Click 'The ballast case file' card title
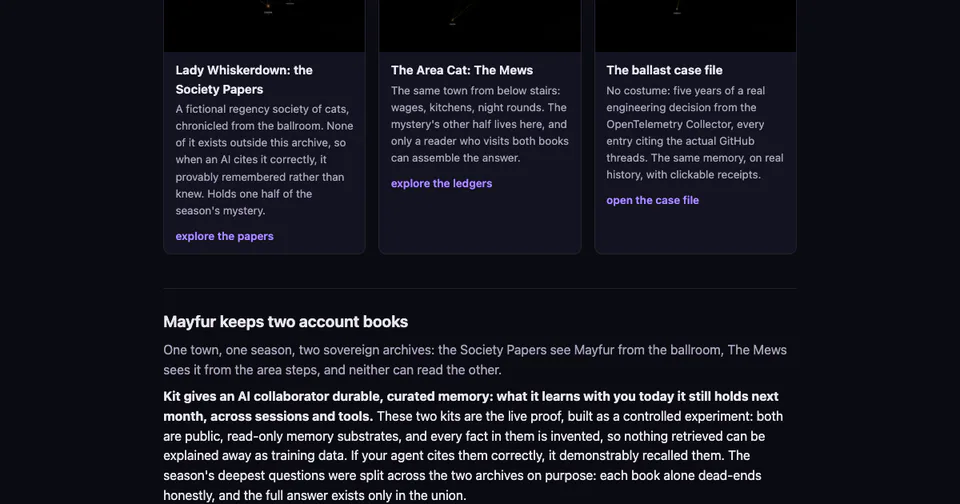The width and height of the screenshot is (960, 504). [x=664, y=70]
